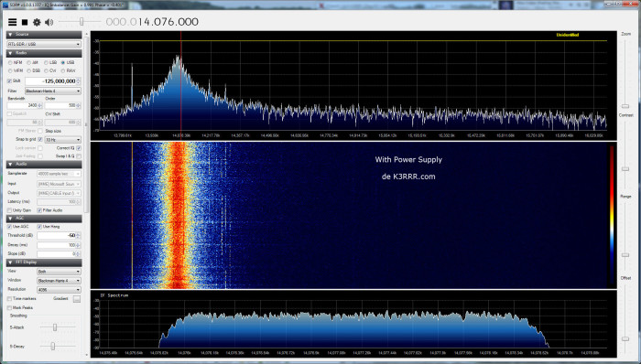Click the AGC Decay (ms) field

59,245
